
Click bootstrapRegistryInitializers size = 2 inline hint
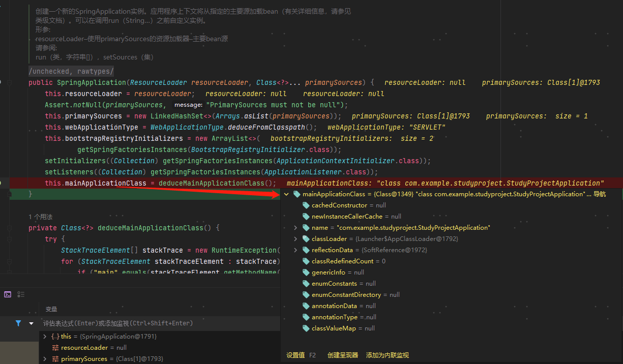[x=352, y=138]
